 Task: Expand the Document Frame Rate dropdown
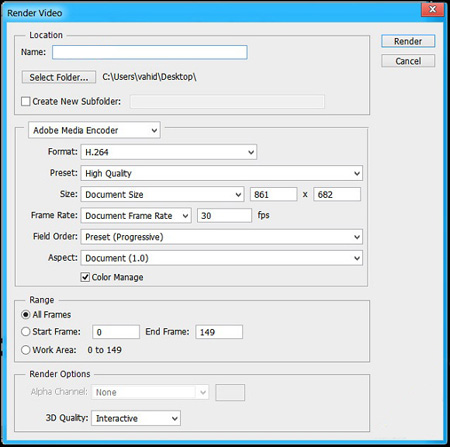tap(136, 216)
